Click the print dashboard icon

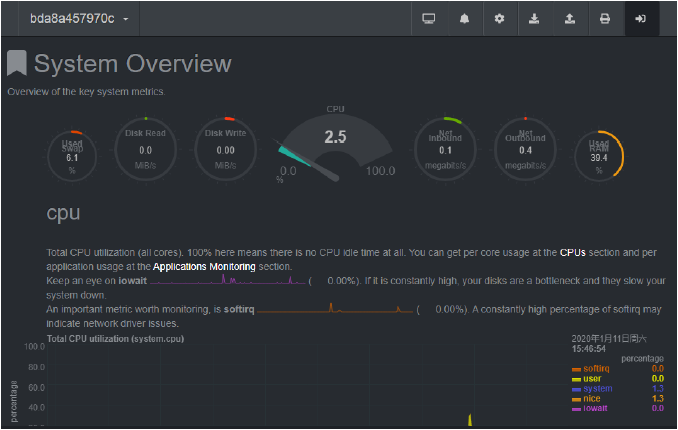tap(604, 18)
